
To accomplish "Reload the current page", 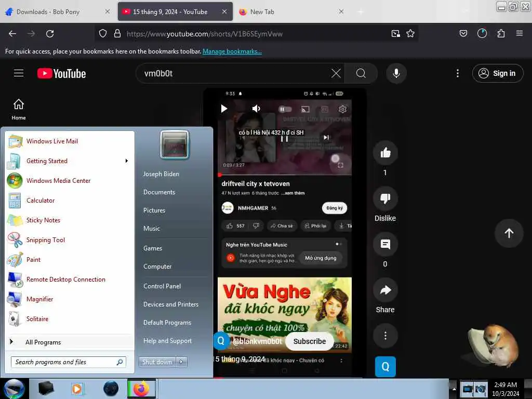I will (x=50, y=34).
